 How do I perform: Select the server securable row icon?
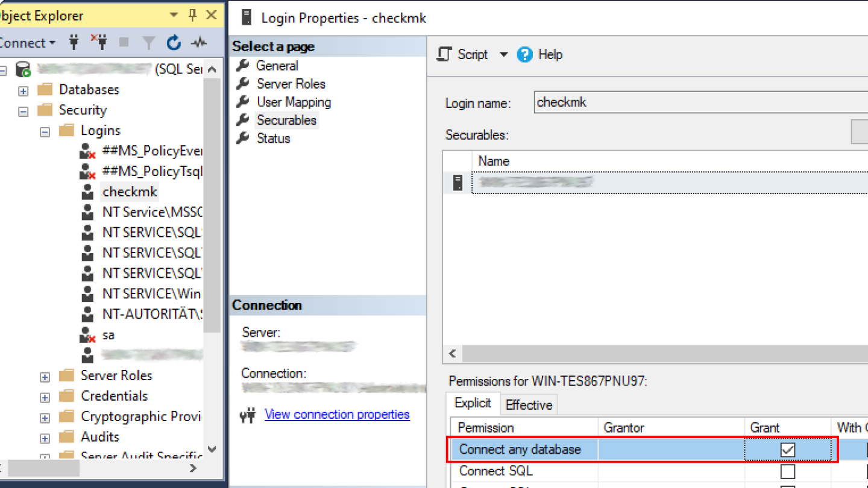tap(458, 182)
